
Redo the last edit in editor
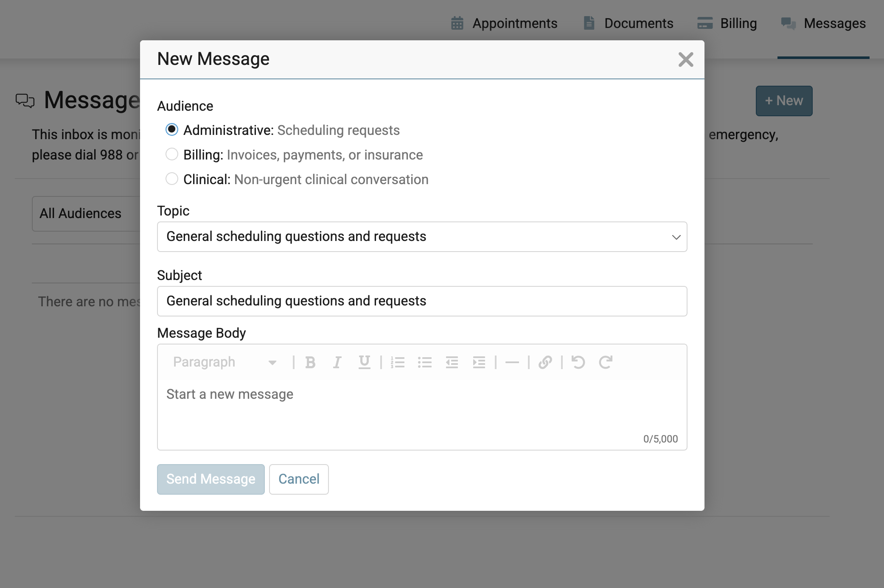[606, 362]
